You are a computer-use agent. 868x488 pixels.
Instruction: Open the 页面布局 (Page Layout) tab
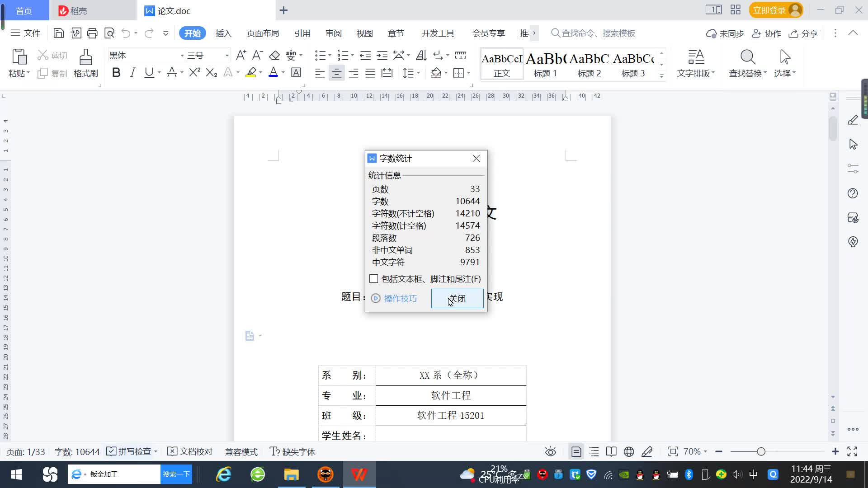pos(263,33)
